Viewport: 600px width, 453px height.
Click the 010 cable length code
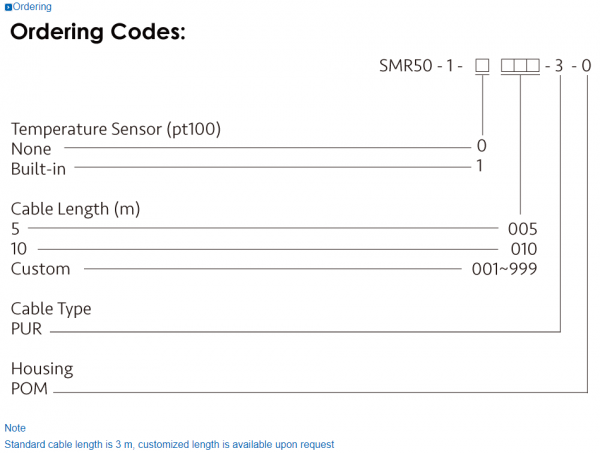tap(522, 248)
